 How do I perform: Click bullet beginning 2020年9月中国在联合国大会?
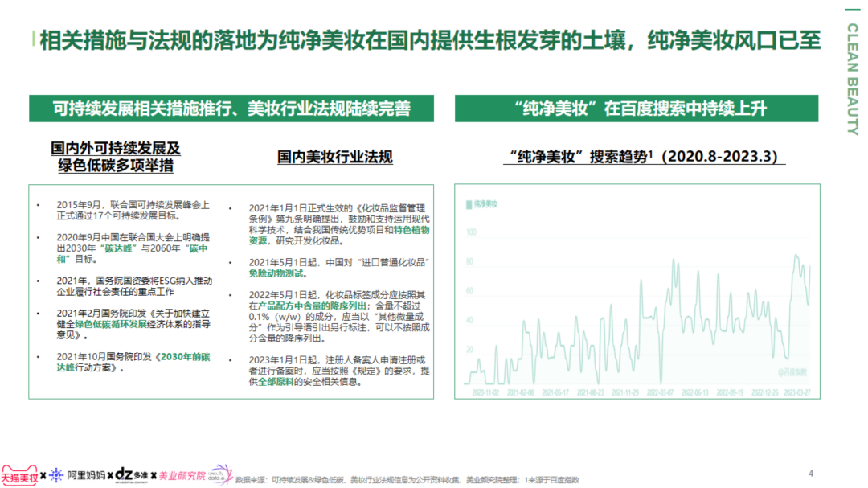[x=133, y=248]
